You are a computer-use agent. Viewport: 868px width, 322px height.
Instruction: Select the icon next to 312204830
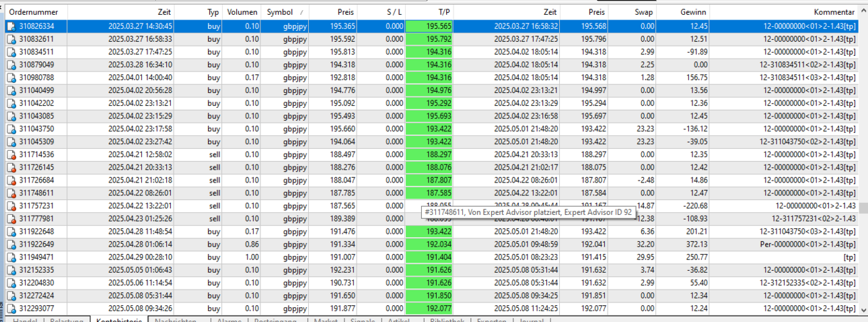[x=11, y=282]
